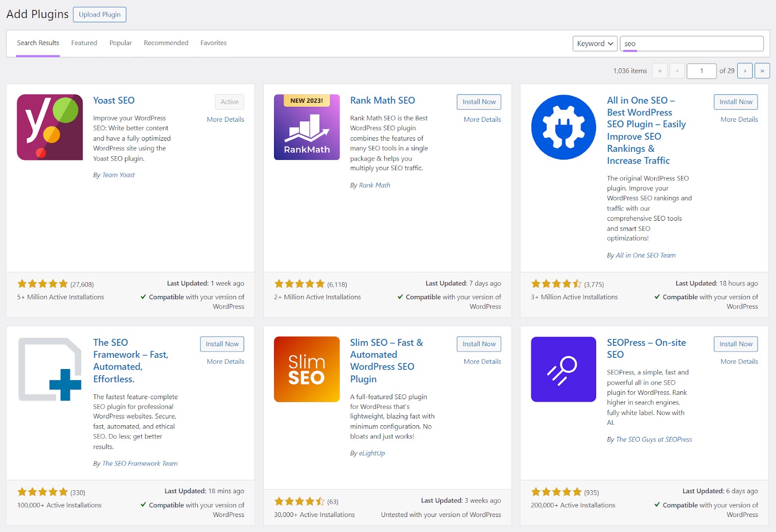Click the Team Yoast author link
Viewport: 776px width, 532px height.
click(119, 175)
